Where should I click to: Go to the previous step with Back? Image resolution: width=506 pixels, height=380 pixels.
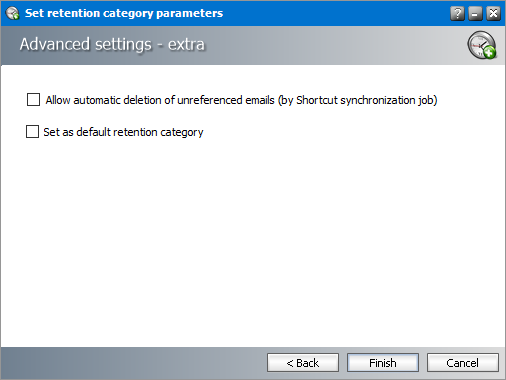click(x=303, y=363)
